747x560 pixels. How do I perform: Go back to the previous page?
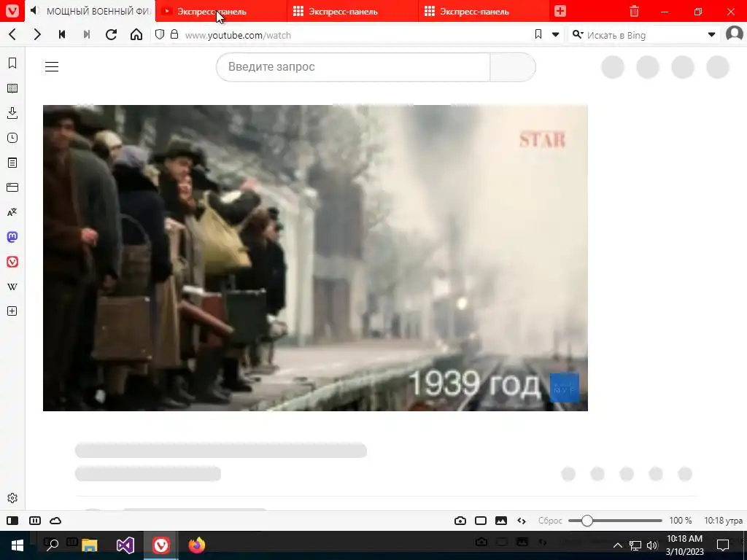coord(13,34)
